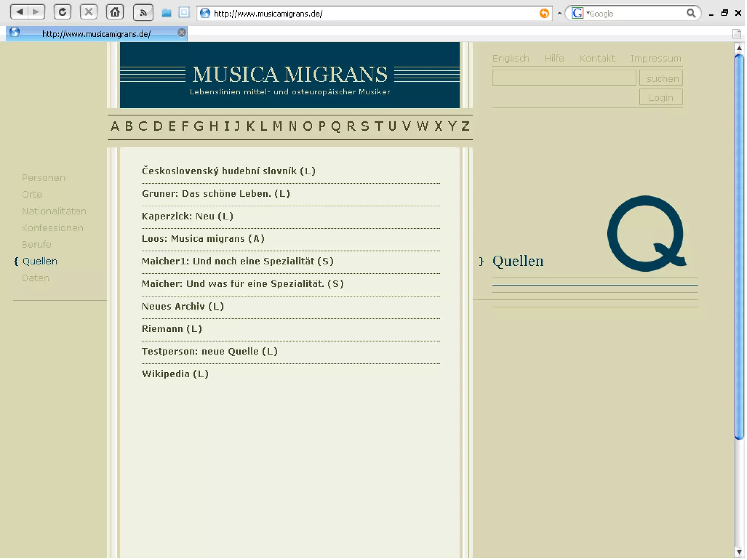Click the orange icon in the address bar
The width and height of the screenshot is (747, 560).
click(x=544, y=13)
